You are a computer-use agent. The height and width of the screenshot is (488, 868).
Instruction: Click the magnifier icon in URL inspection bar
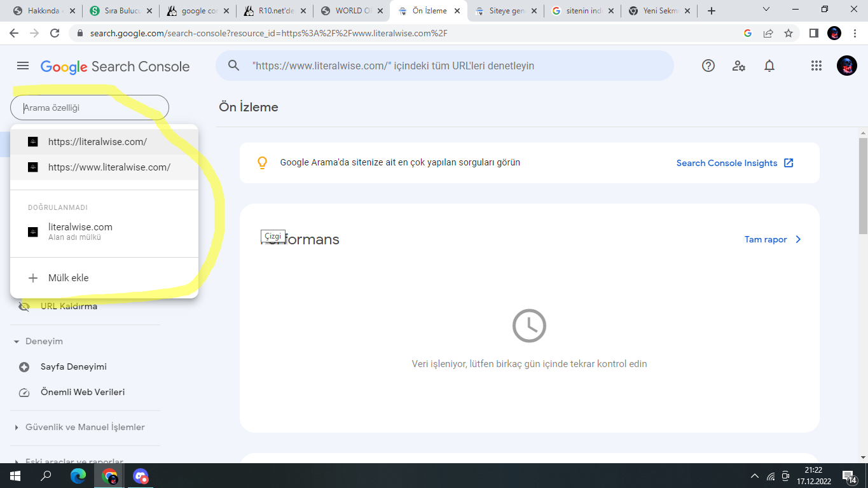coord(233,66)
